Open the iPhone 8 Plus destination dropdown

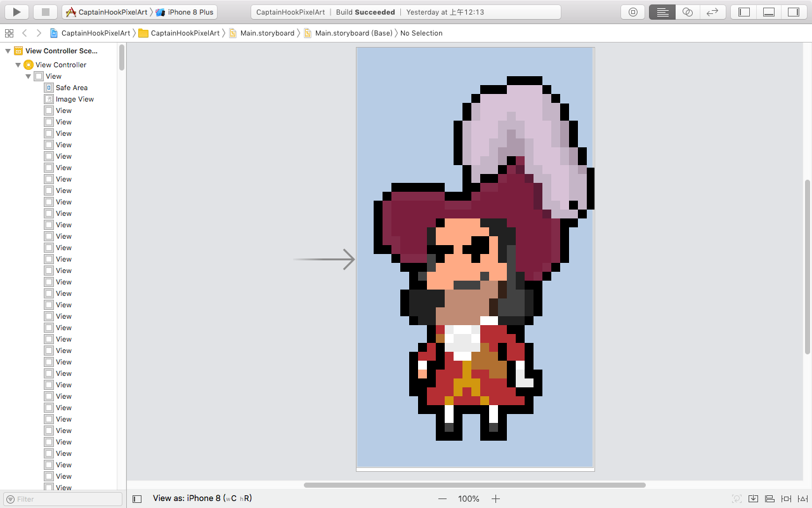point(187,11)
